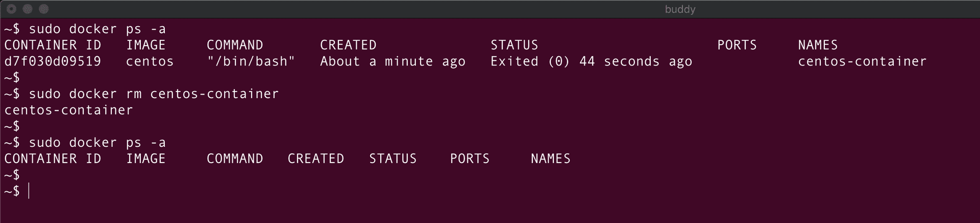Click the PORTS header in the first table
This screenshot has height=223, width=980.
tap(737, 45)
